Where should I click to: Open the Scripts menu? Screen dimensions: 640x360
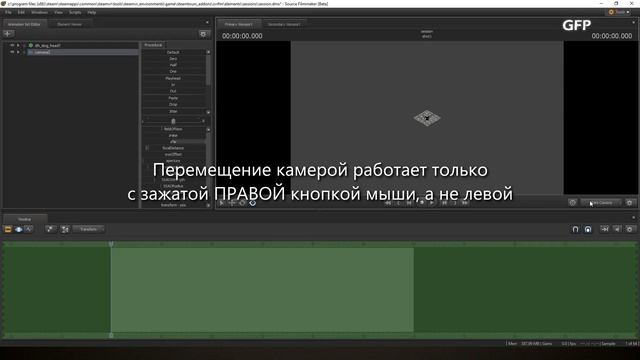tap(75, 12)
